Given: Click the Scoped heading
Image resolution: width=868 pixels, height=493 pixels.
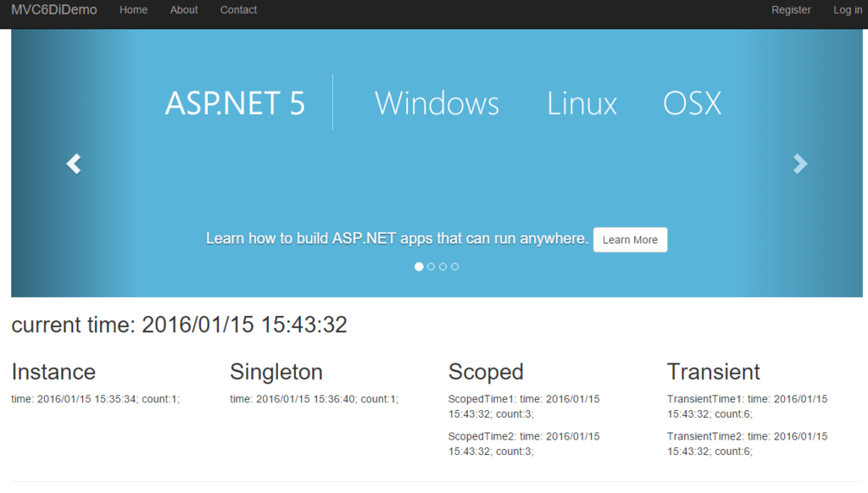Looking at the screenshot, I should (x=486, y=372).
